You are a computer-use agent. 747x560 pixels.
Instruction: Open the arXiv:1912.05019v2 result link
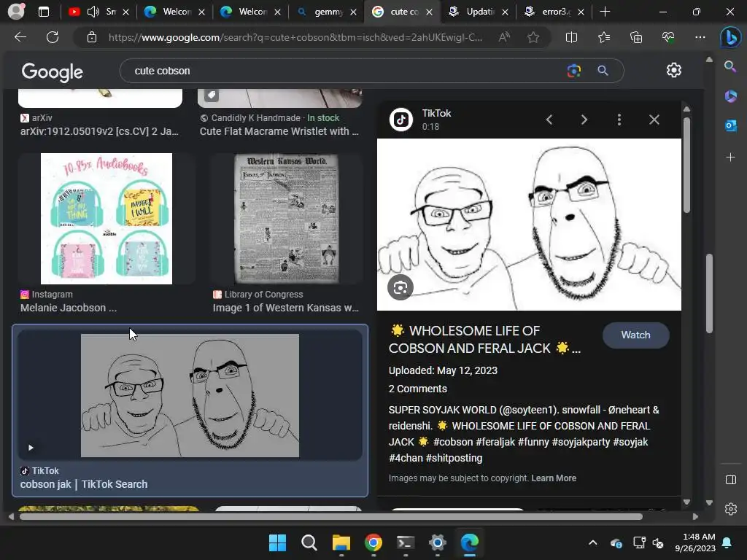coord(99,131)
